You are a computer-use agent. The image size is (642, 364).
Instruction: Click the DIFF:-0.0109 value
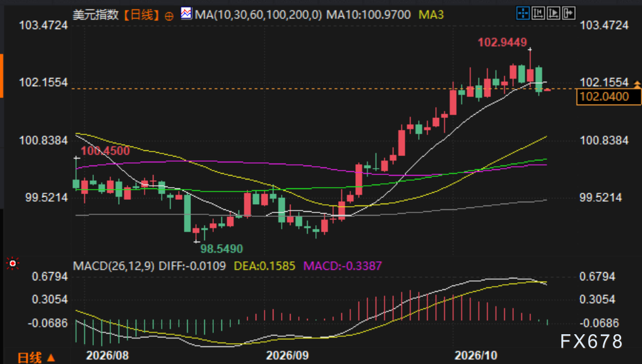click(192, 266)
